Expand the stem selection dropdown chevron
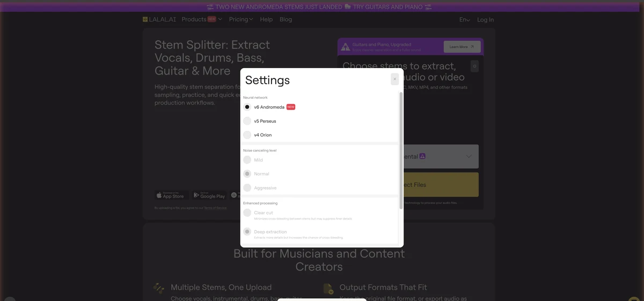The width and height of the screenshot is (644, 301). point(469,156)
